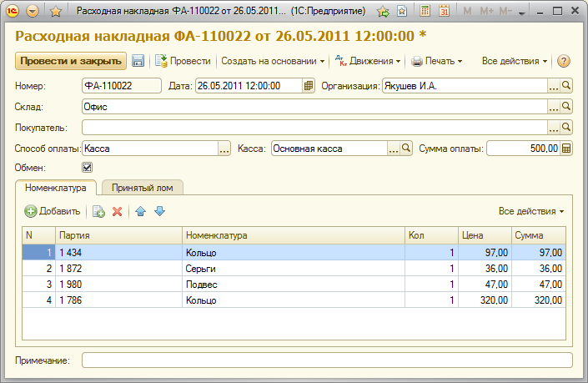
Task: Open the main menu round dropdown arrow
Action: (x=33, y=11)
